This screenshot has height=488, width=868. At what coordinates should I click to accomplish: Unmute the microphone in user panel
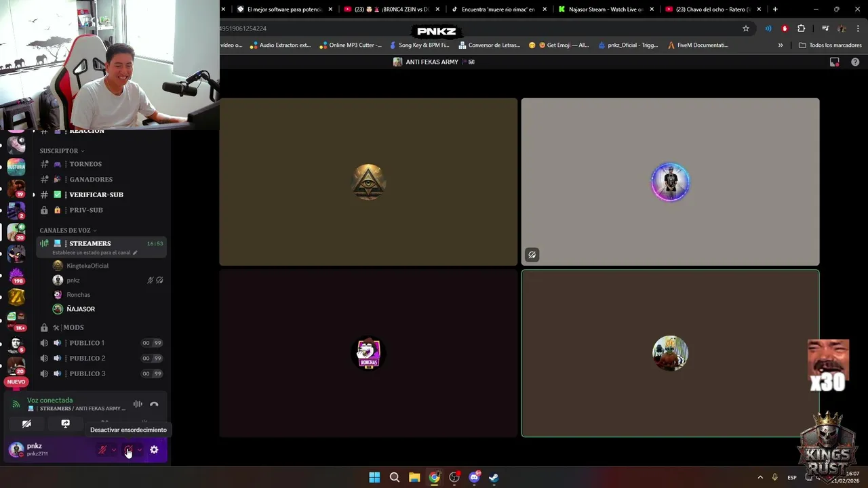click(x=102, y=450)
